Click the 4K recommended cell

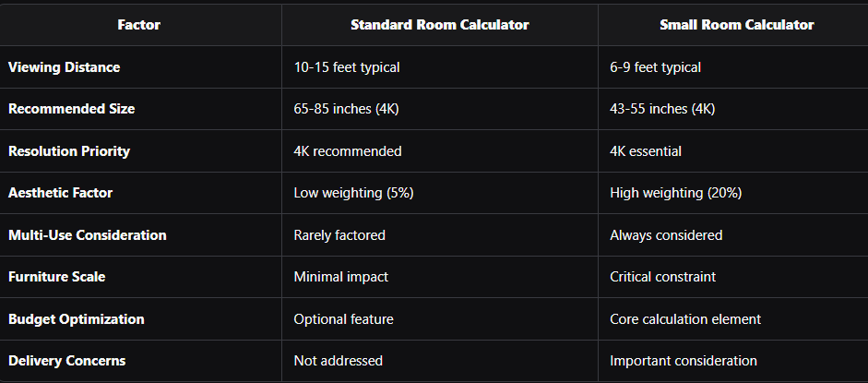pos(348,150)
